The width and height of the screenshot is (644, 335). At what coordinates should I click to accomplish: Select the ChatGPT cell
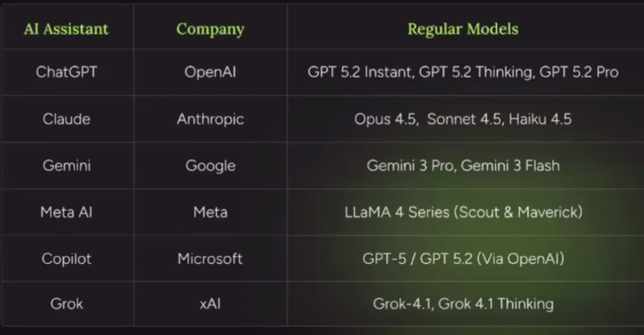pyautogui.click(x=67, y=72)
